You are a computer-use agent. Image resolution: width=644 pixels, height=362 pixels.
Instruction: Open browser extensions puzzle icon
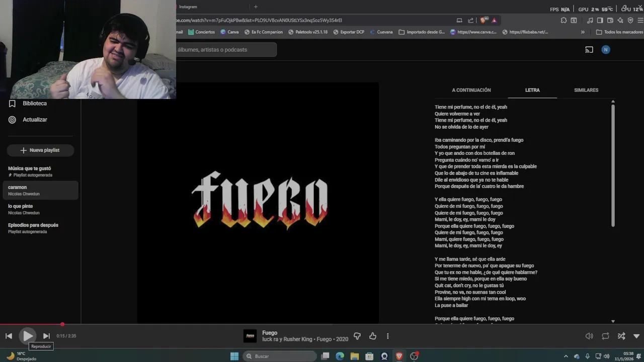(563, 20)
